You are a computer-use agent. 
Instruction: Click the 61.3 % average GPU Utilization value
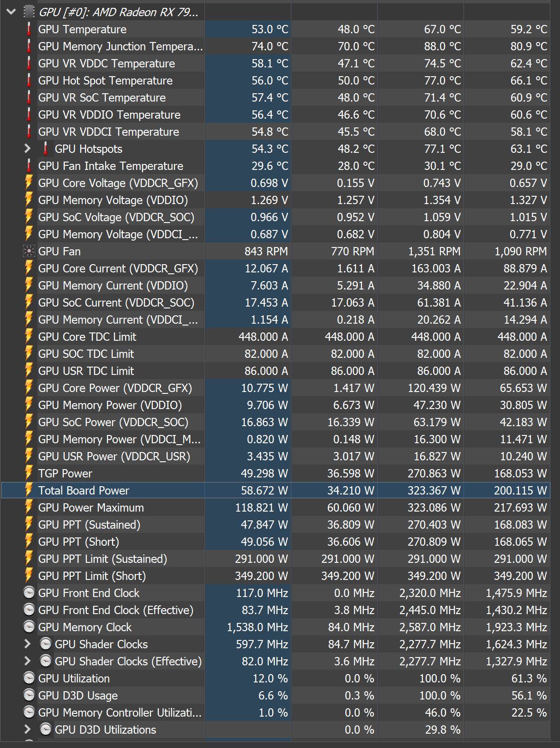529,678
